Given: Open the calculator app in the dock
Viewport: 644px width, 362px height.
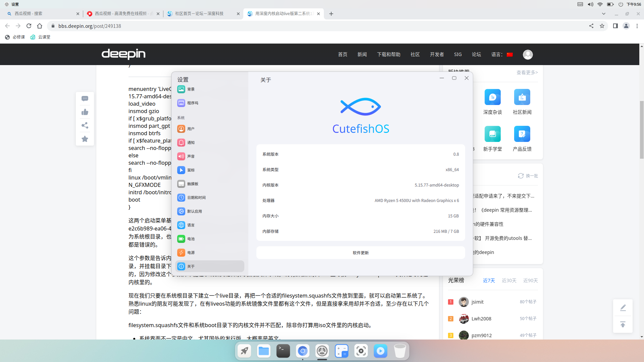Looking at the screenshot, I should (342, 351).
